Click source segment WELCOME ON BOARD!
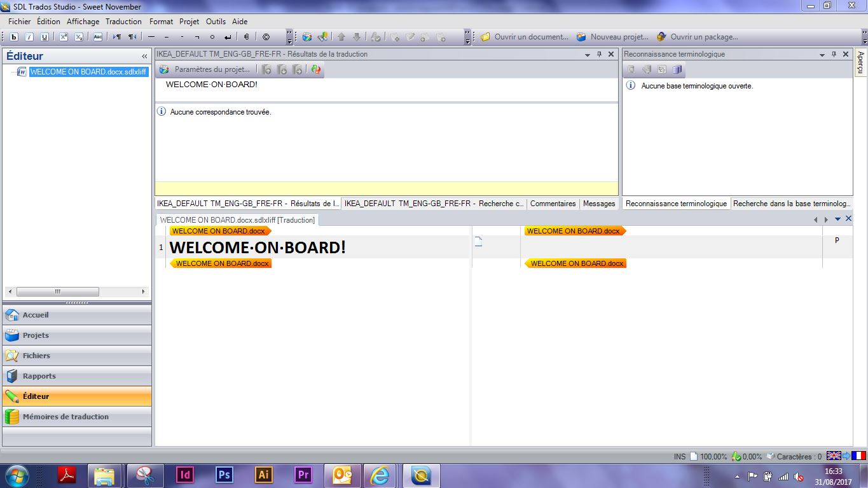Image resolution: width=868 pixels, height=488 pixels. [258, 247]
